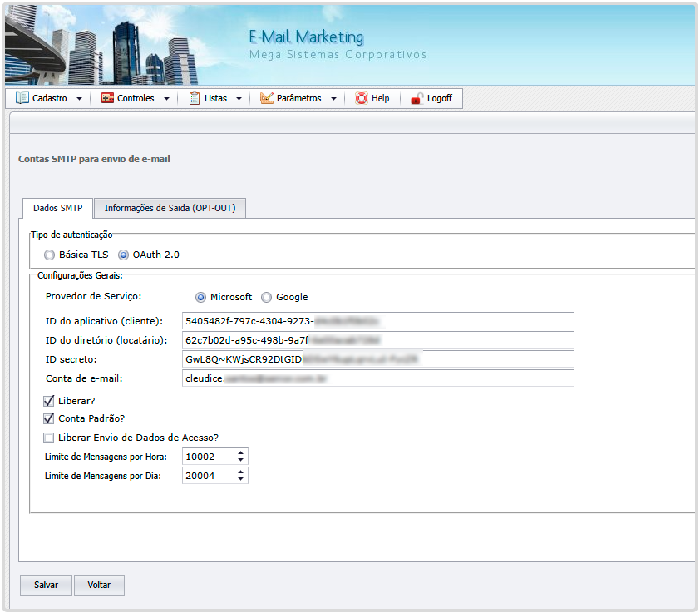The image size is (700, 613).
Task: Click the Mensagens por Hora value field
Action: tap(209, 457)
